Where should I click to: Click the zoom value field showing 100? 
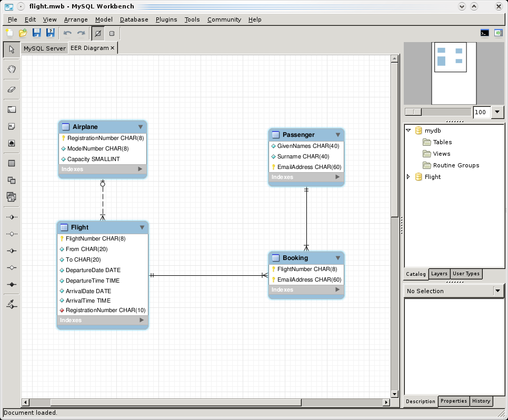pos(482,112)
